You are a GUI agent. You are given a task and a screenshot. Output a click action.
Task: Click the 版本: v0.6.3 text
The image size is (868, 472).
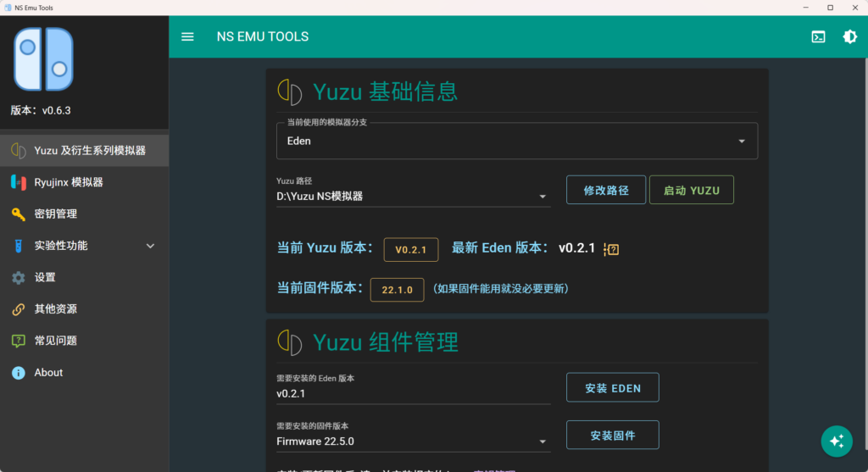point(41,111)
